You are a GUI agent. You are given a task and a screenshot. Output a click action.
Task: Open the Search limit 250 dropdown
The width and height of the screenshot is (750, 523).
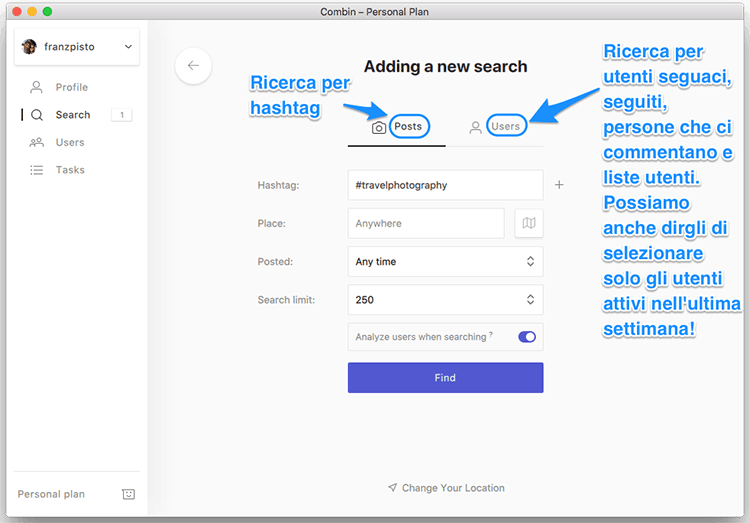click(x=445, y=300)
